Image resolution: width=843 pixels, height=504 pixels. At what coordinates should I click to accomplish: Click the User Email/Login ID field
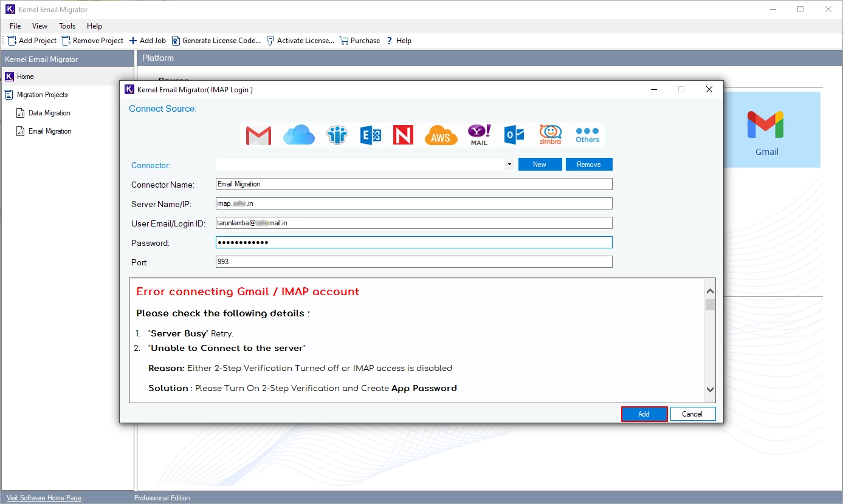[x=414, y=223]
